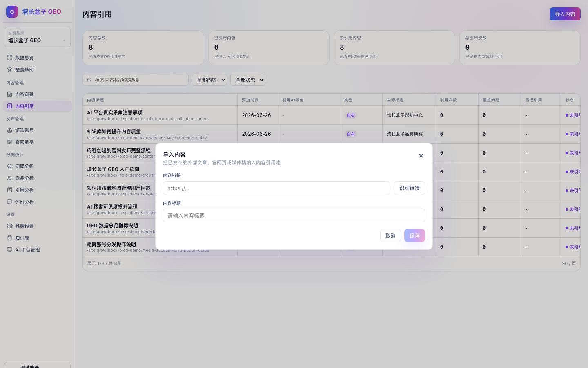Go to 矩阵账号 menu item

37,130
